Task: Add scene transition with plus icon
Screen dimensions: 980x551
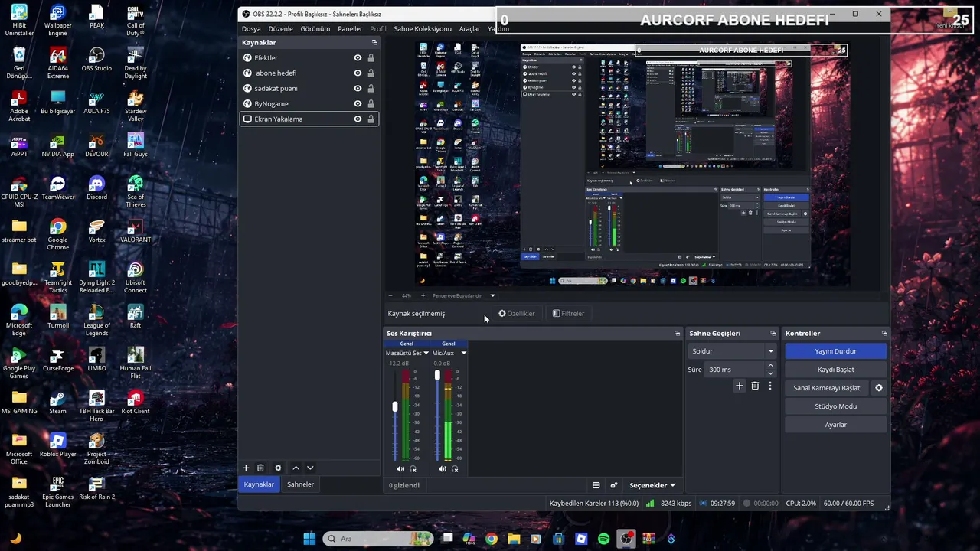Action: (x=739, y=386)
